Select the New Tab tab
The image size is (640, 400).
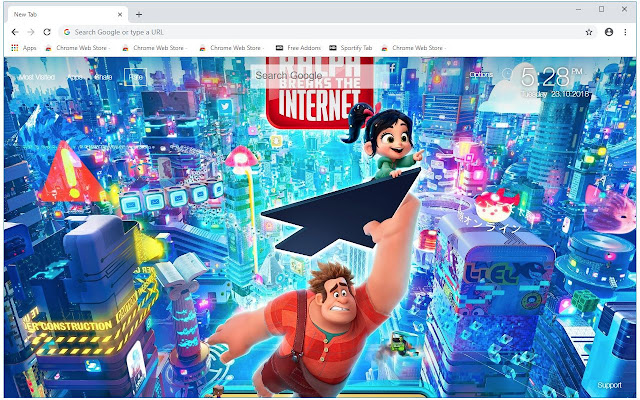click(67, 14)
